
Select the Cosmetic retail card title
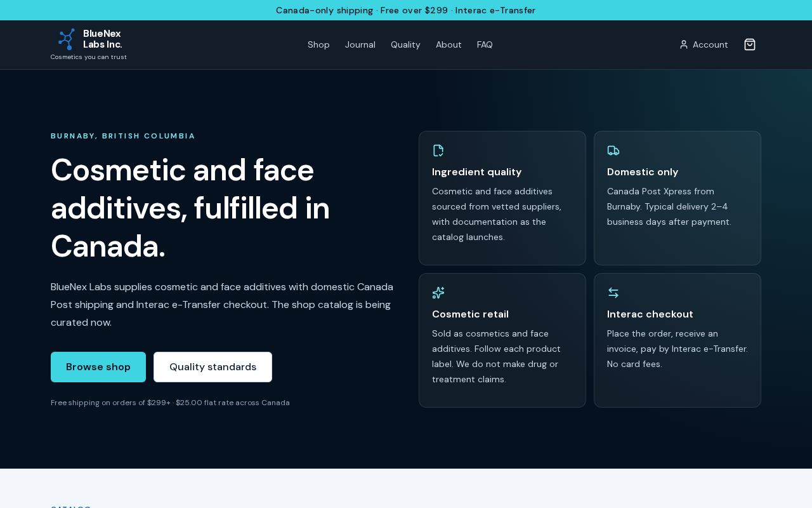470,314
